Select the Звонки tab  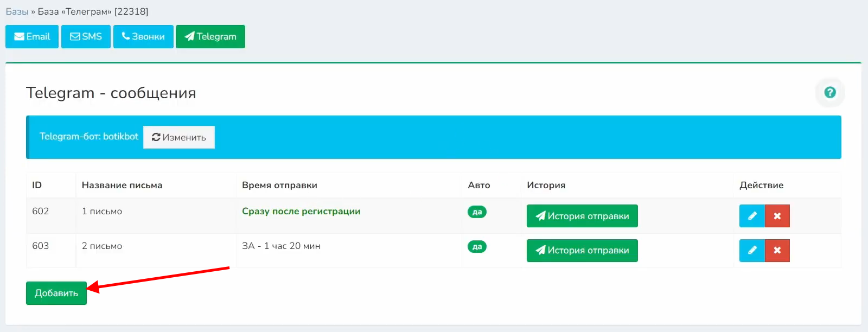143,36
